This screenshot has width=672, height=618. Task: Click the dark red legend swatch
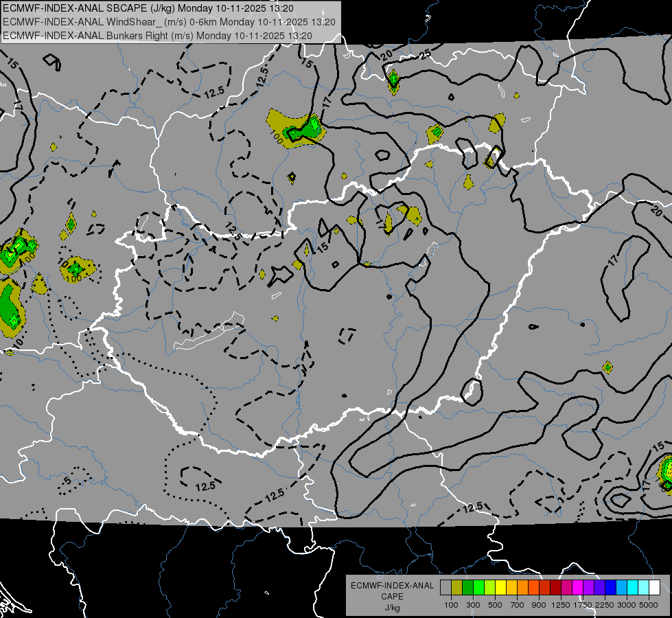tap(556, 587)
